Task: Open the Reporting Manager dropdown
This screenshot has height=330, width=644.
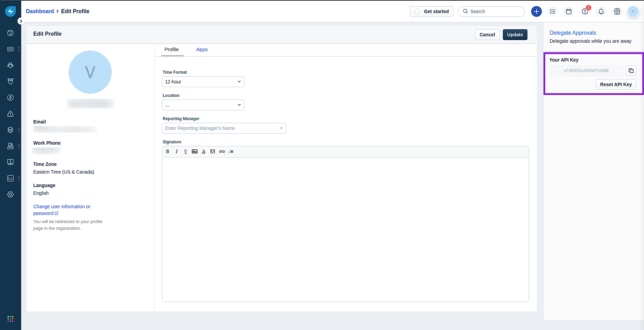Action: point(224,128)
